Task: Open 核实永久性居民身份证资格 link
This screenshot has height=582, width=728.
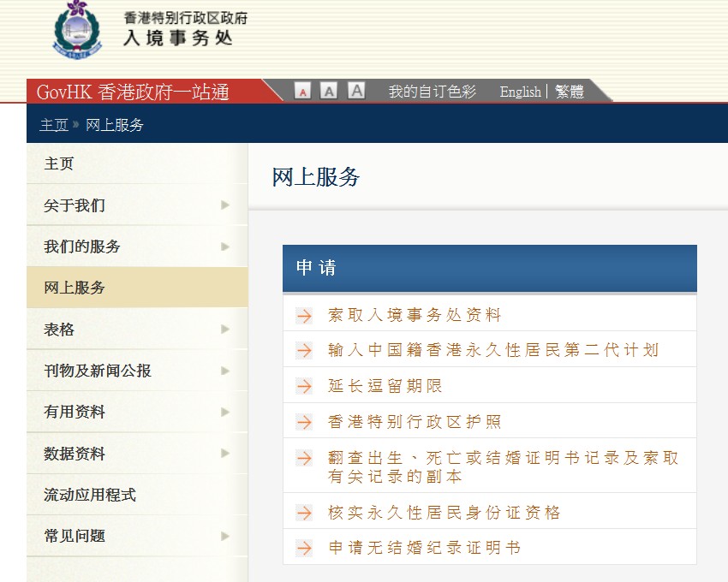Action: pyautogui.click(x=444, y=513)
